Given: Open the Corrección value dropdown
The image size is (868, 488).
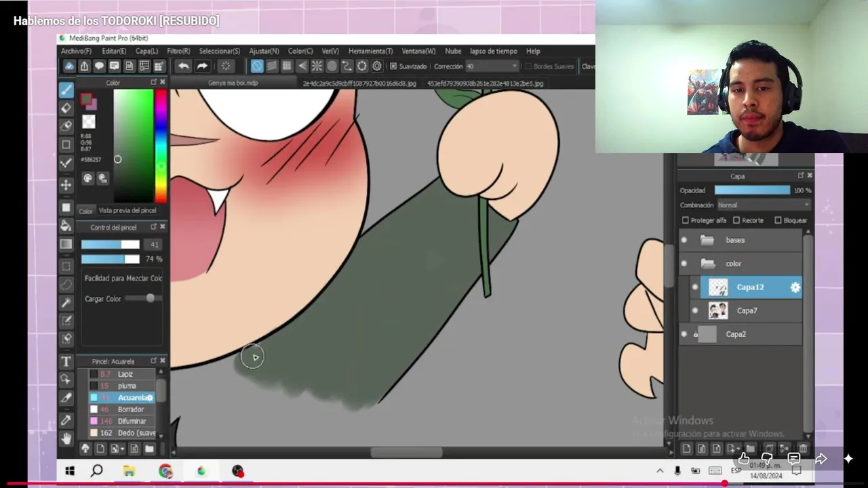Looking at the screenshot, I should [492, 66].
